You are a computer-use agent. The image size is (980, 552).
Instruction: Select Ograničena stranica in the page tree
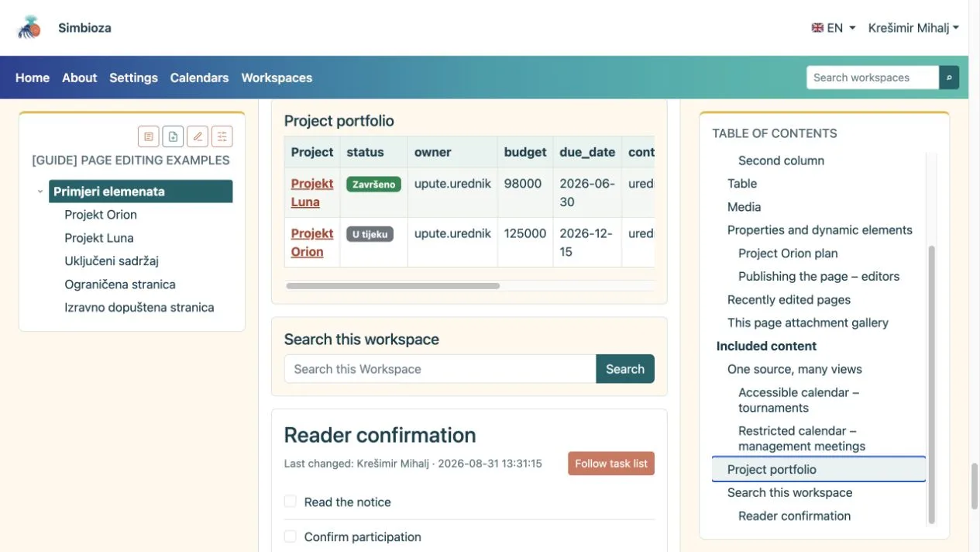(x=120, y=285)
